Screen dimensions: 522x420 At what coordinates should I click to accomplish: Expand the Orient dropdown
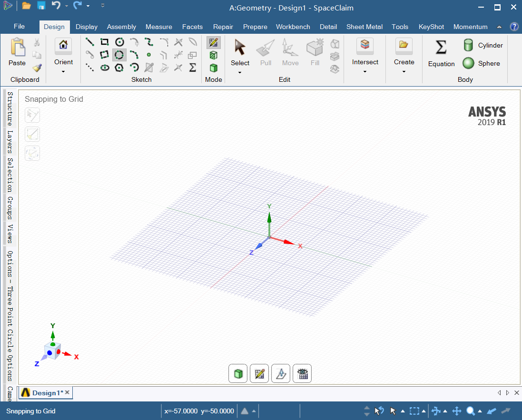(x=63, y=72)
